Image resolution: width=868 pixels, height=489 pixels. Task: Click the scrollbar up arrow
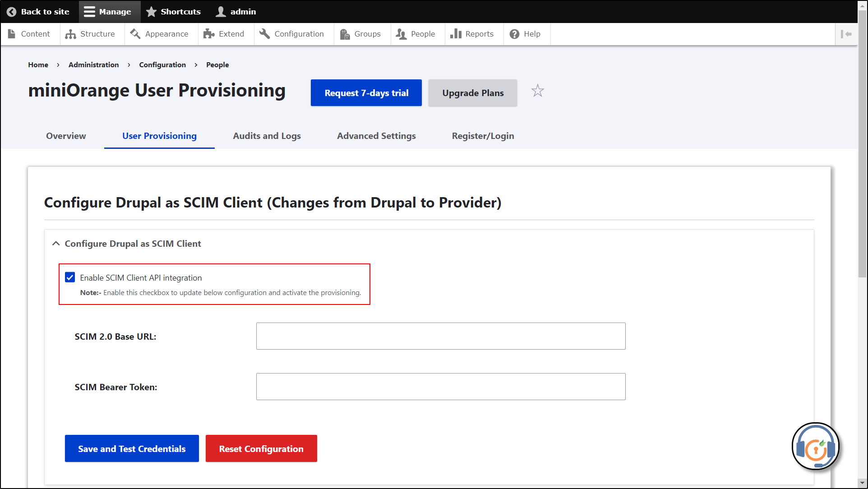pos(863,5)
